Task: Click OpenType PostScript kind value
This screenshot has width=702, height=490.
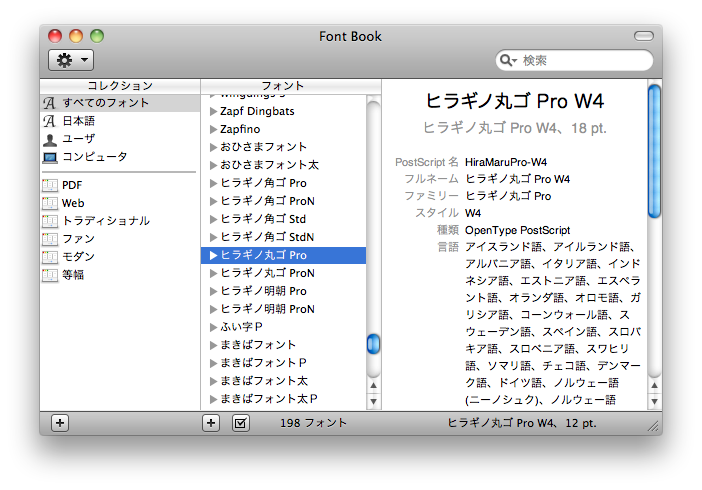Action: [x=518, y=230]
